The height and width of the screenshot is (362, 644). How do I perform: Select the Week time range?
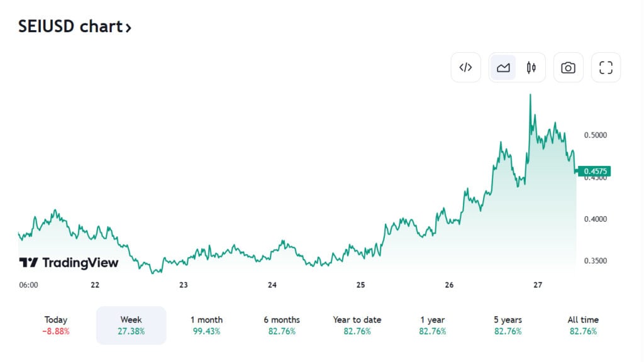(131, 325)
